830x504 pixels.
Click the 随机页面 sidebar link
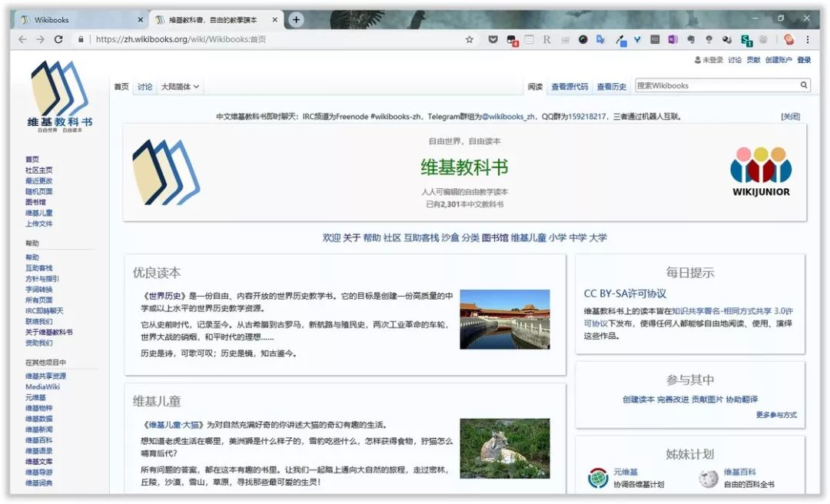point(38,191)
